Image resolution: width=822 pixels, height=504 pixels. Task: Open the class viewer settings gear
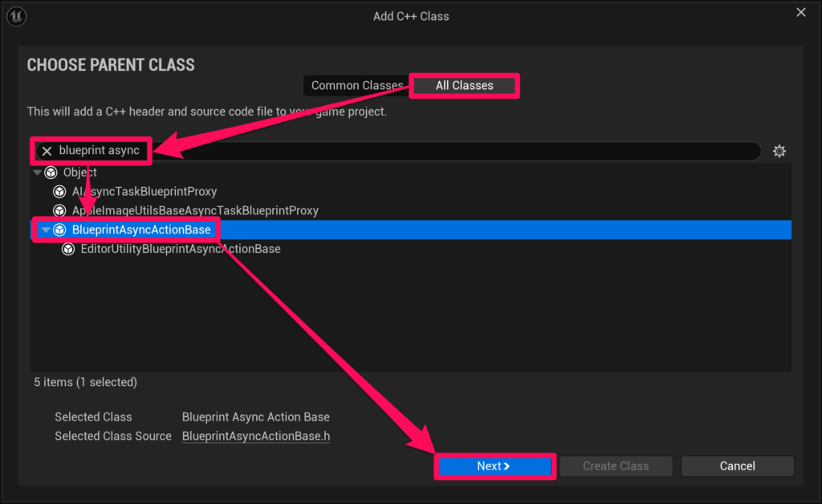coord(779,152)
